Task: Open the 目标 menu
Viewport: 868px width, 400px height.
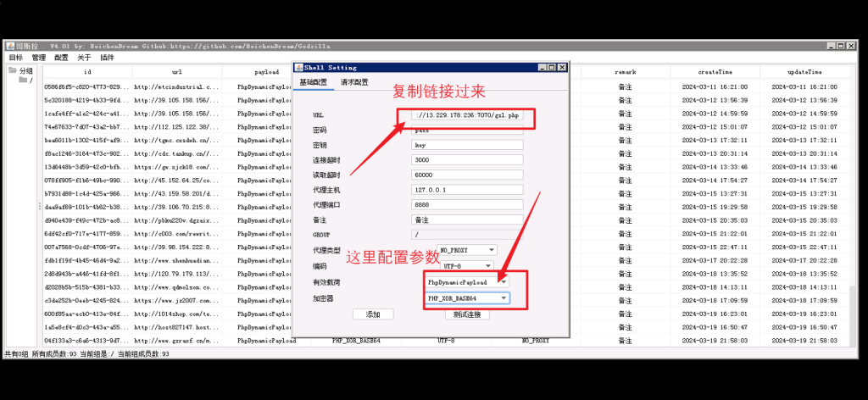Action: coord(16,58)
